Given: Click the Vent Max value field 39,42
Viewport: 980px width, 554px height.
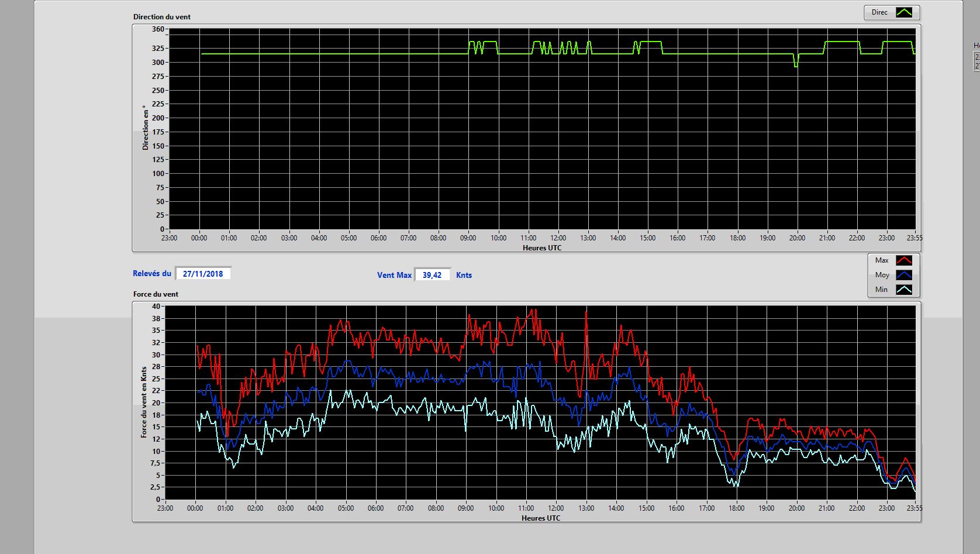Looking at the screenshot, I should (x=432, y=275).
